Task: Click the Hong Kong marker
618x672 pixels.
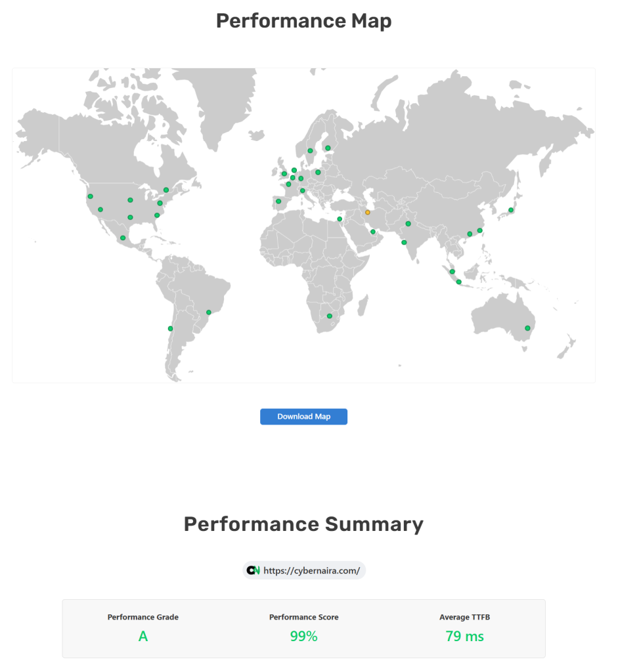Action: click(x=470, y=234)
